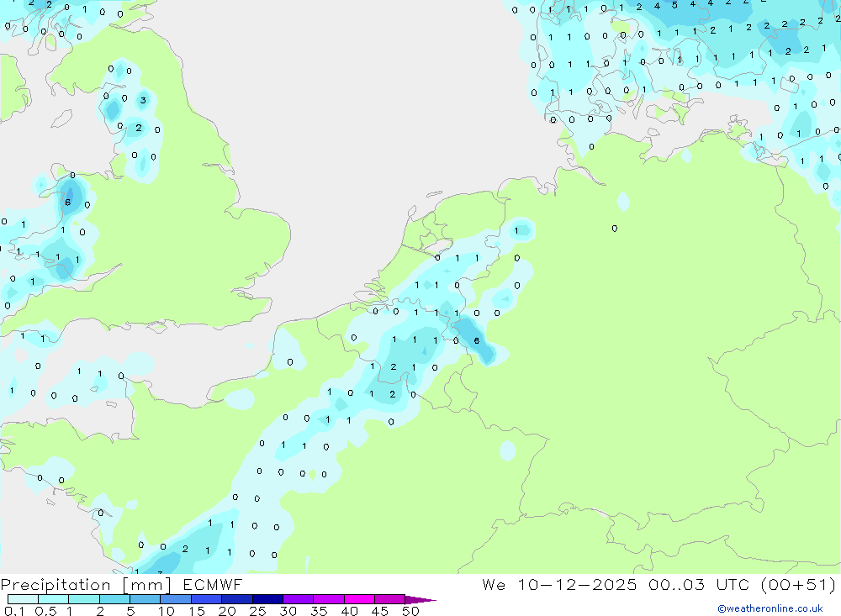Image resolution: width=841 pixels, height=616 pixels.
Task: Click the 30–35 mm purple legend swatch
Action: click(x=298, y=599)
